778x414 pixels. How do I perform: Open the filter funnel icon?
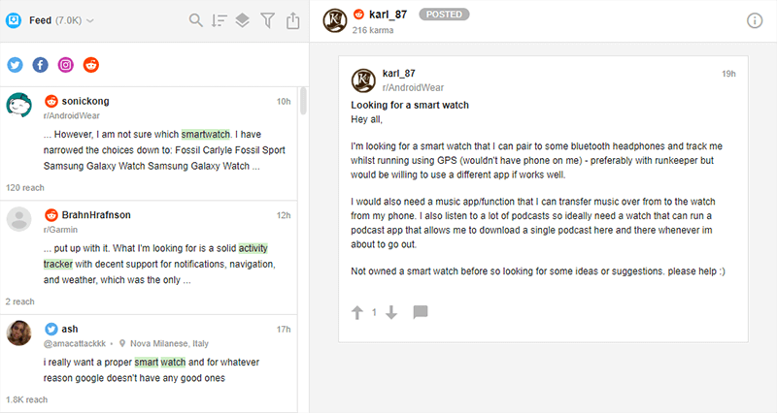[x=267, y=20]
